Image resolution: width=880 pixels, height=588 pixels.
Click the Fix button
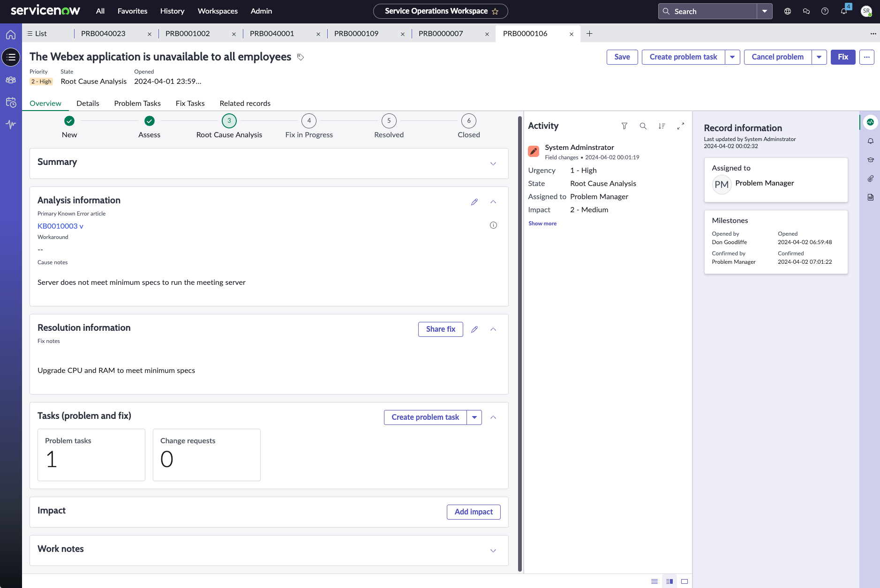[x=843, y=57]
